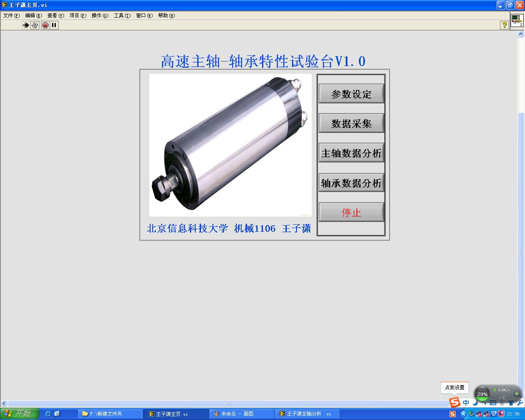
Task: Click the first disconnected network tray icon
Action: coord(479,414)
